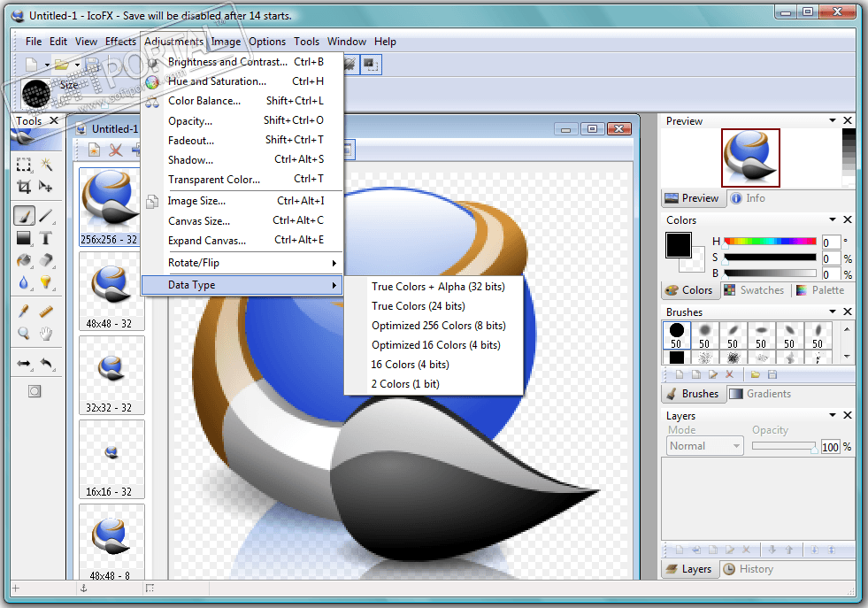Click the Hue rainbow slider
The image size is (868, 608).
(770, 241)
